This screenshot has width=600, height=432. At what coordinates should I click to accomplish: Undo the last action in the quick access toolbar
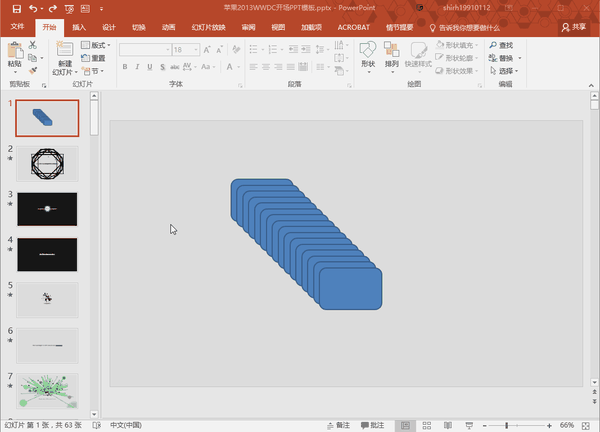click(x=33, y=8)
